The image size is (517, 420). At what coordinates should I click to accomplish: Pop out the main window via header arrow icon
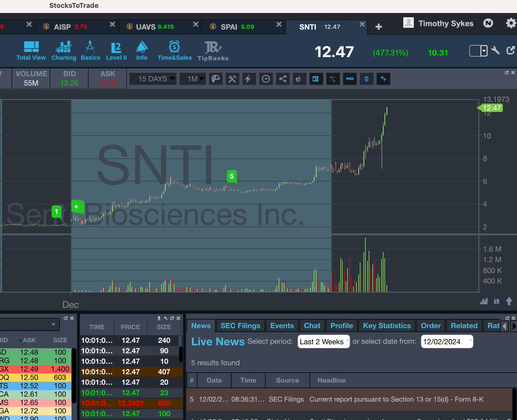[511, 50]
